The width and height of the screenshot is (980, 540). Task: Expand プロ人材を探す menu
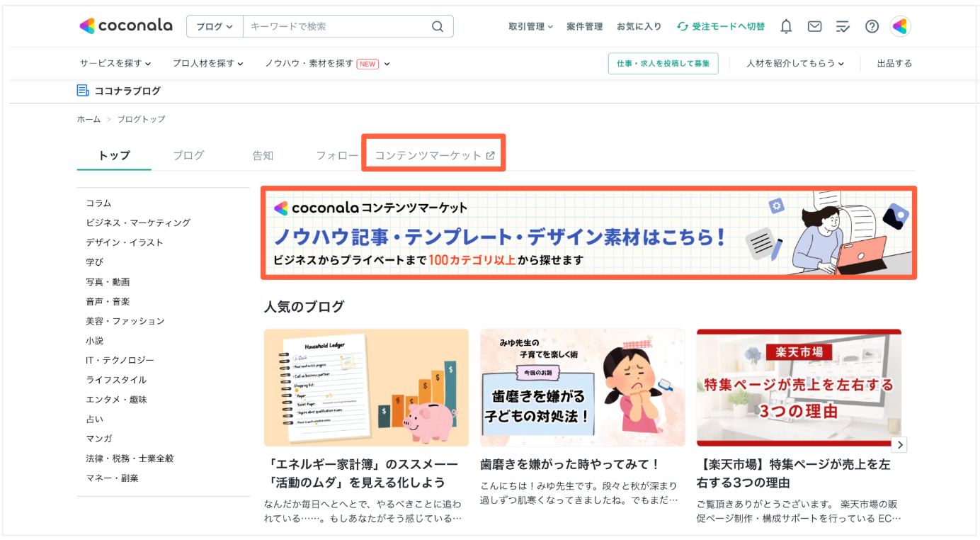click(x=208, y=64)
